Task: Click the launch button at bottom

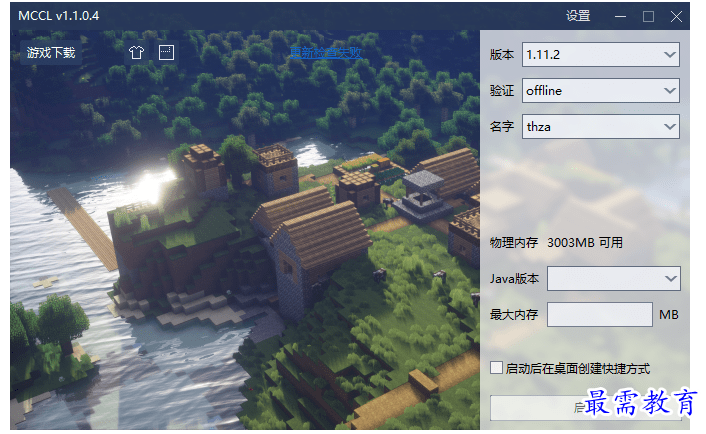Action: [586, 408]
